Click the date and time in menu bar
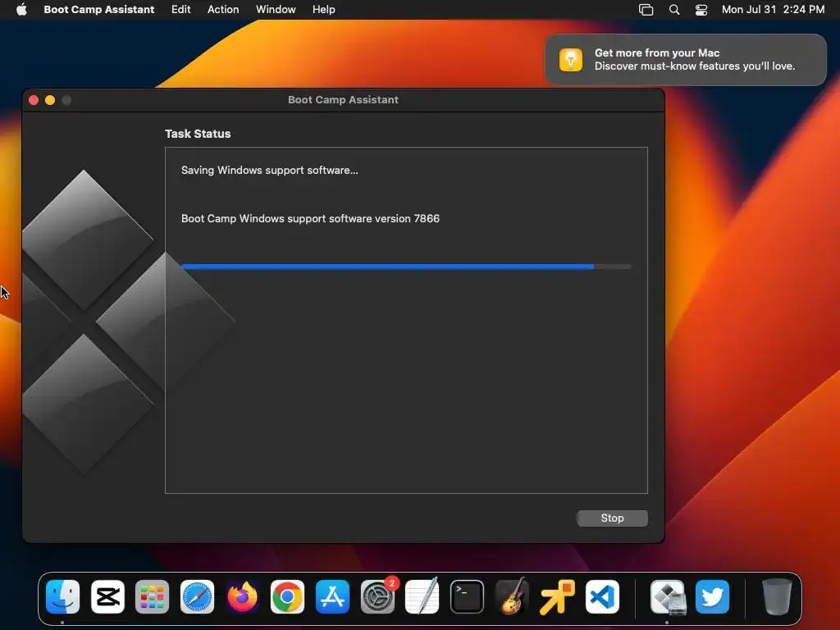The image size is (840, 630). coord(773,10)
